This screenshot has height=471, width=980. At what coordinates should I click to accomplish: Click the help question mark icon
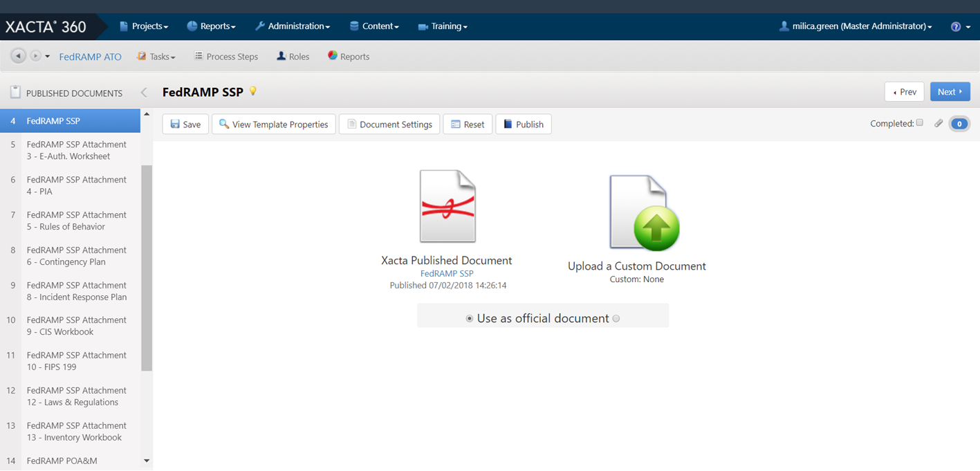956,27
